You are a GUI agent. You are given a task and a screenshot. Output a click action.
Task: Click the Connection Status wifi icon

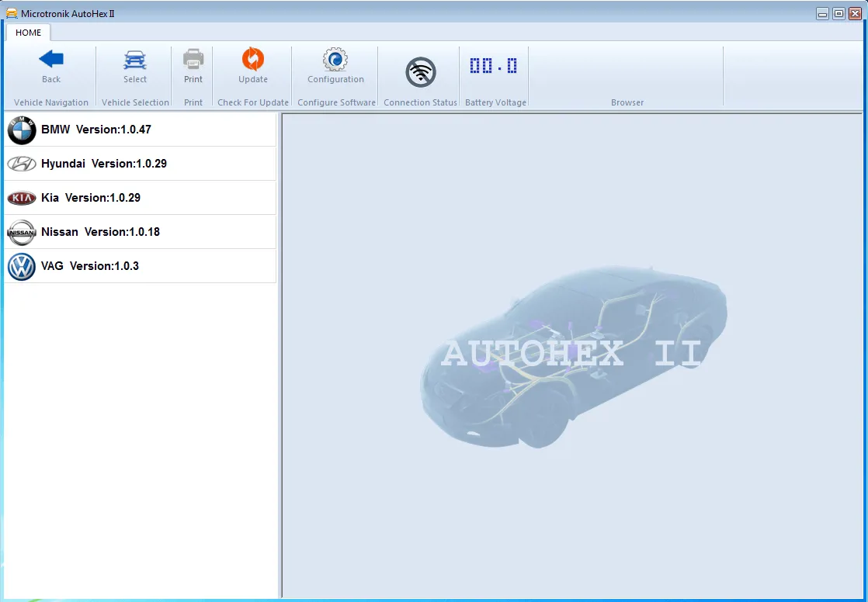[421, 72]
